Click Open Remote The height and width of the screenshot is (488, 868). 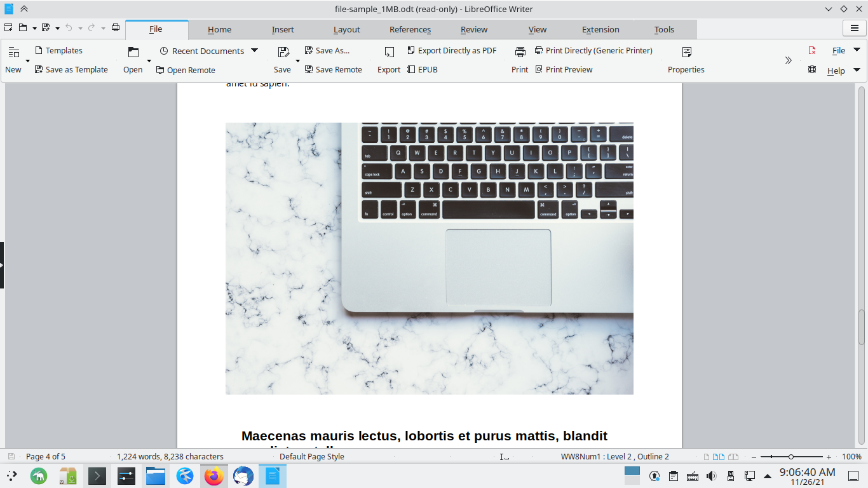[186, 70]
